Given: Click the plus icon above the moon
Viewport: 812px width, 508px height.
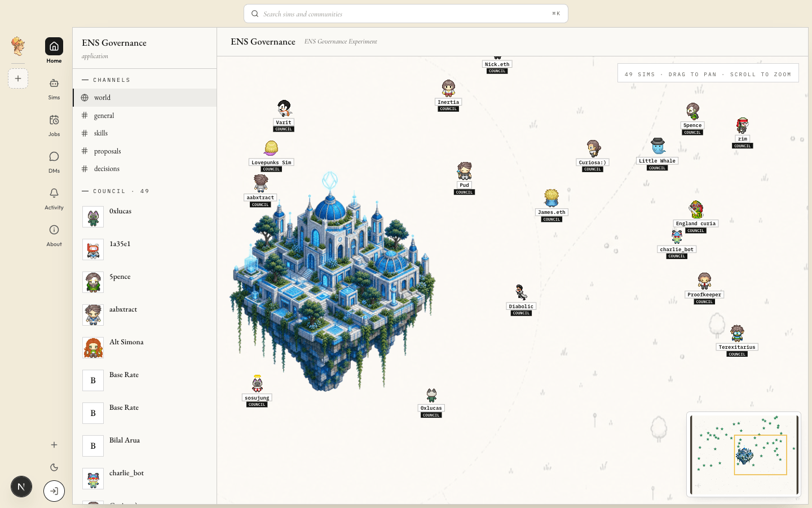Looking at the screenshot, I should tap(54, 445).
